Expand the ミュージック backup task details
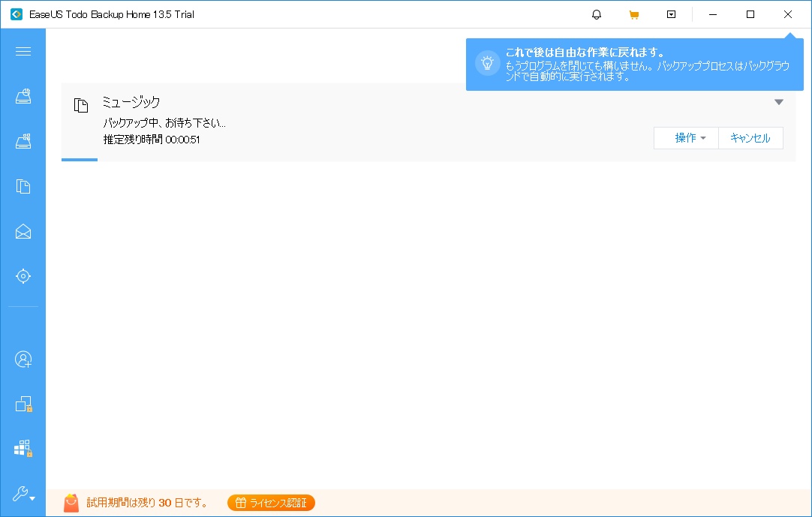The width and height of the screenshot is (812, 517). click(x=778, y=102)
